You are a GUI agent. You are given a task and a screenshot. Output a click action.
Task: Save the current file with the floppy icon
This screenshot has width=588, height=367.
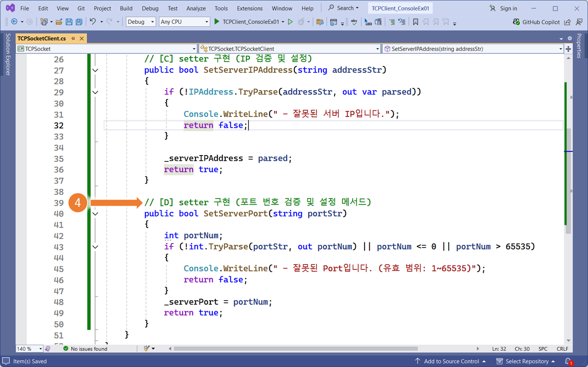point(69,22)
